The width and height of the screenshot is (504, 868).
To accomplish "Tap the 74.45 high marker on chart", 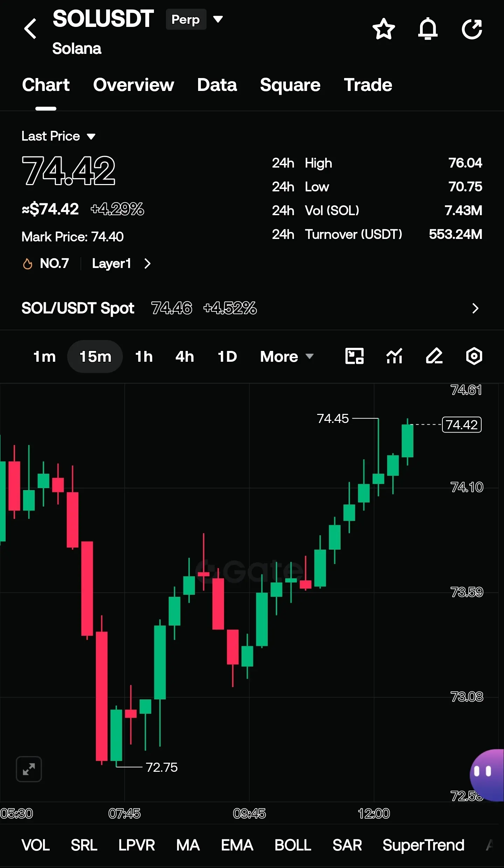I will point(333,418).
